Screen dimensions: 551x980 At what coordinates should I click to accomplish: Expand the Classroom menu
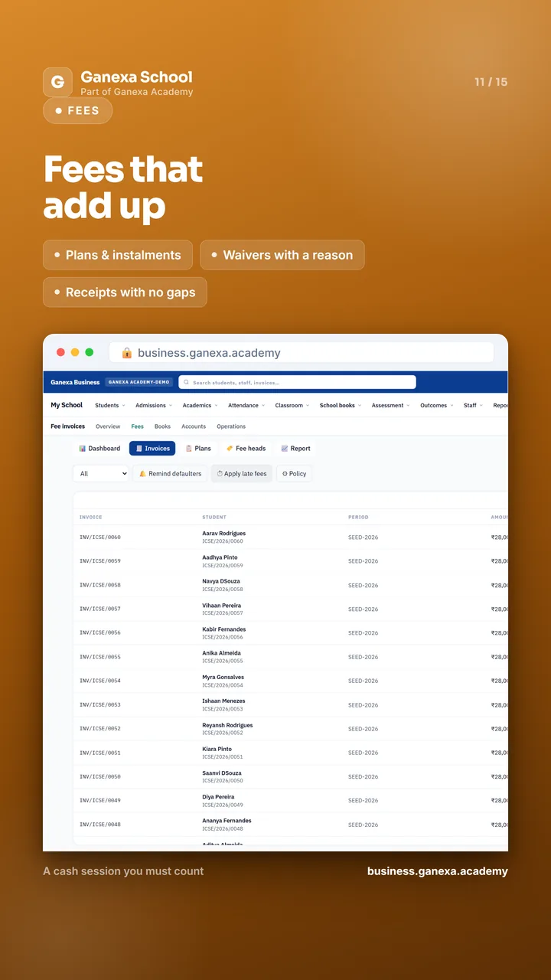pos(292,405)
